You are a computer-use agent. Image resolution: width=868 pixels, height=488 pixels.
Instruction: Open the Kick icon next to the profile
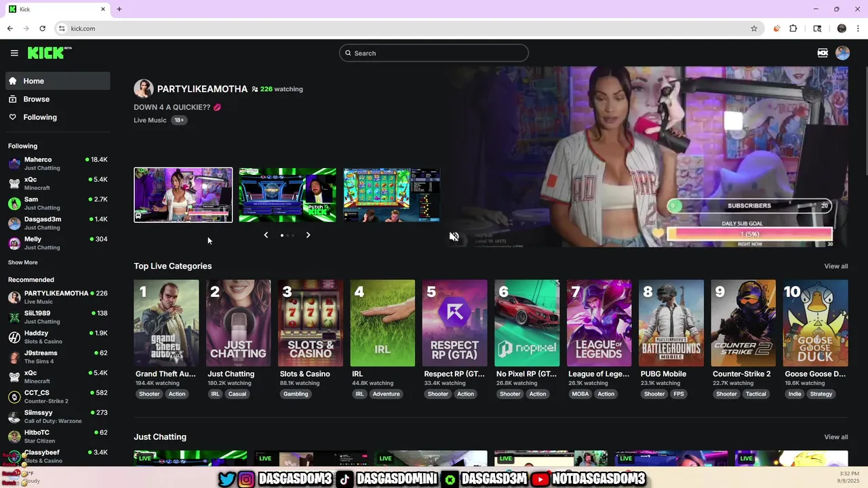(x=823, y=53)
